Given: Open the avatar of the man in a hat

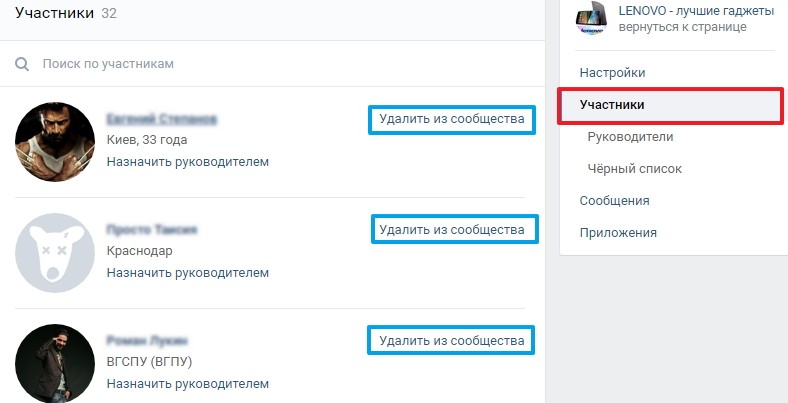Looking at the screenshot, I should pyautogui.click(x=55, y=363).
